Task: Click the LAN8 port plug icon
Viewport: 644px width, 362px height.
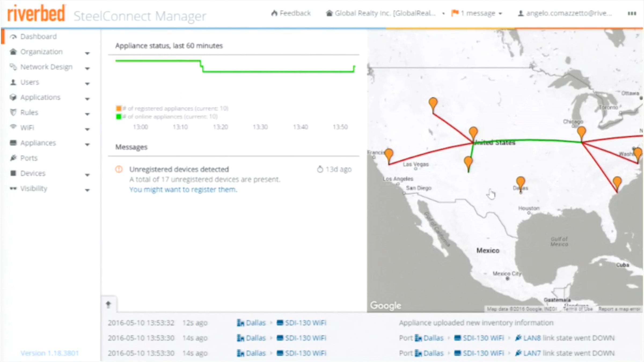Action: coord(518,338)
